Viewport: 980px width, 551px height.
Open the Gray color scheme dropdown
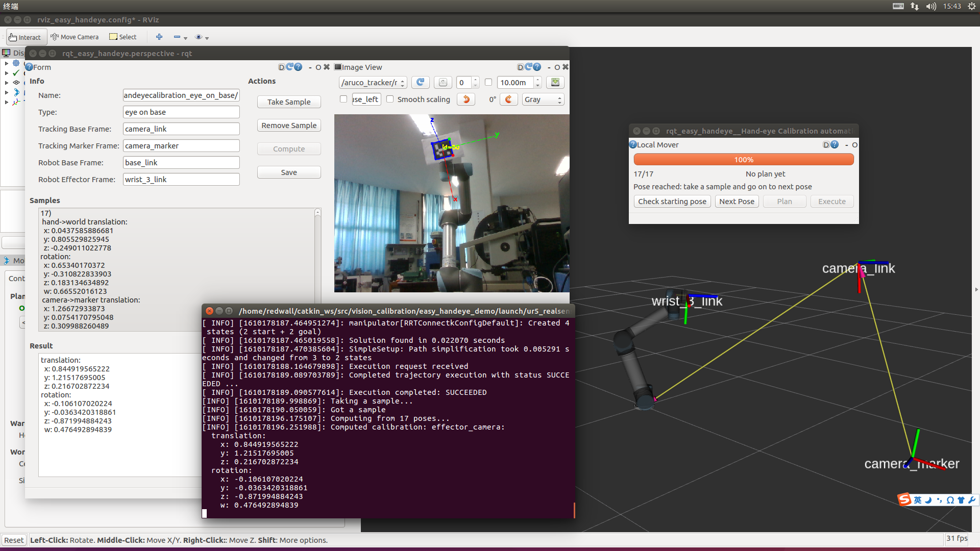point(543,99)
